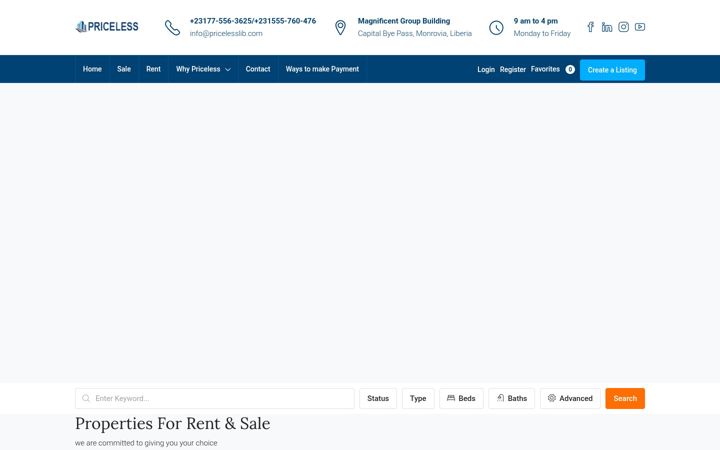Click the committed to giving you choice text
Viewport: 720px width, 450px height.
point(146,443)
